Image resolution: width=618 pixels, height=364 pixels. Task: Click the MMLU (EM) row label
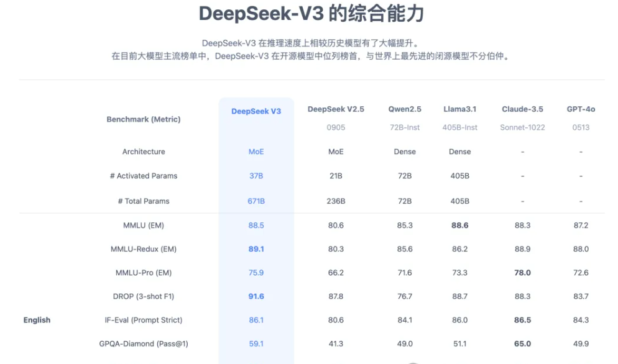pos(144,225)
